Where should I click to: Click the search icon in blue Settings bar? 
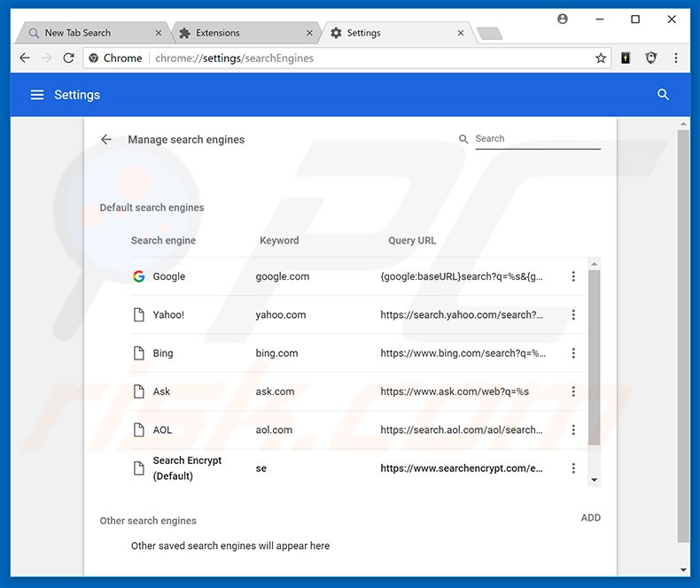663,95
